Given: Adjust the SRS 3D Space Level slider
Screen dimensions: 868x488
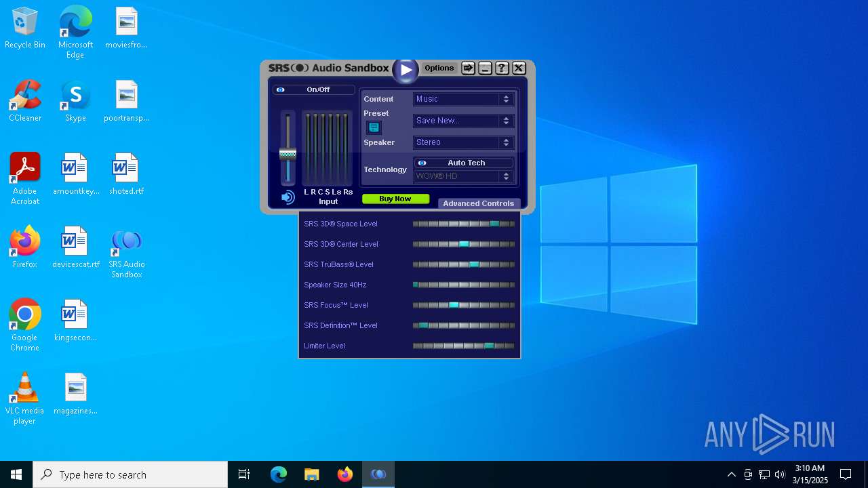Looking at the screenshot, I should (x=464, y=224).
